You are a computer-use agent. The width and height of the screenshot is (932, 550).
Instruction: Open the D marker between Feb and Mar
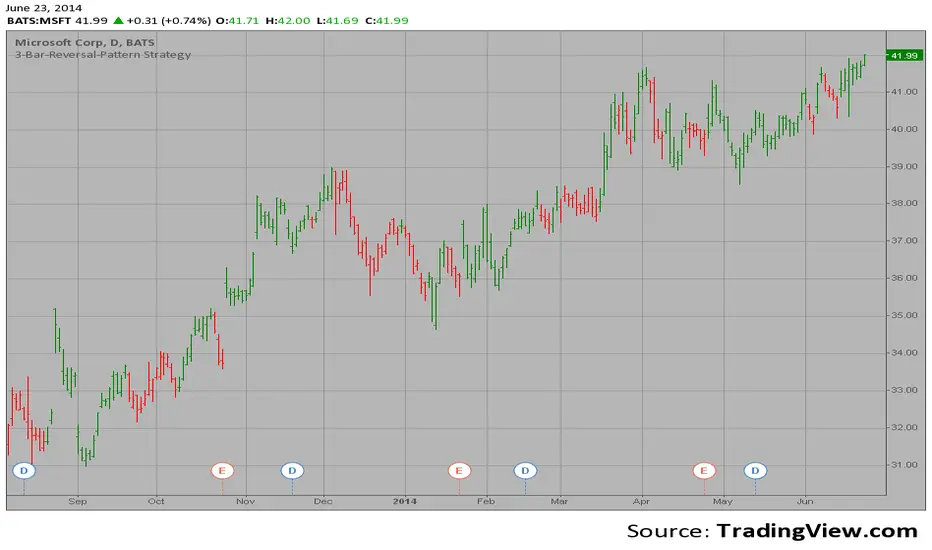click(x=525, y=471)
